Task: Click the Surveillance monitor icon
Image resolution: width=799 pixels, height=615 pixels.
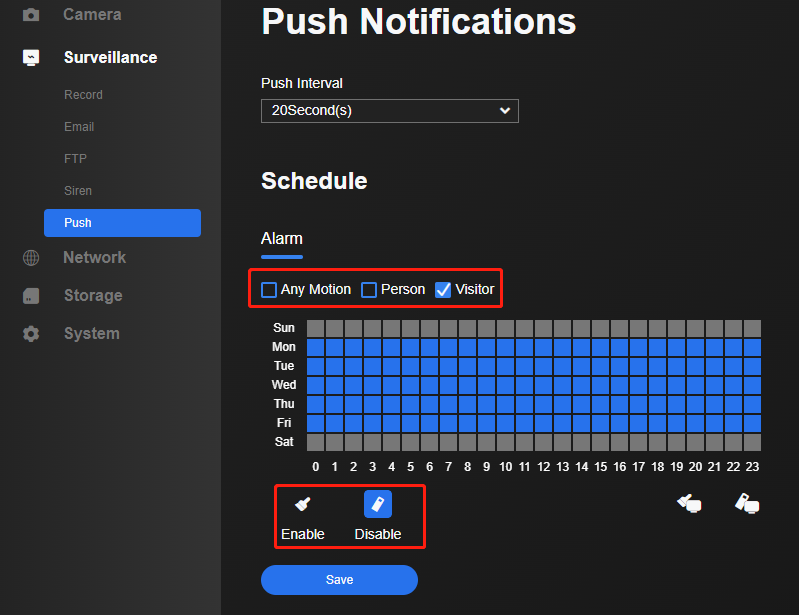Action: pyautogui.click(x=31, y=58)
